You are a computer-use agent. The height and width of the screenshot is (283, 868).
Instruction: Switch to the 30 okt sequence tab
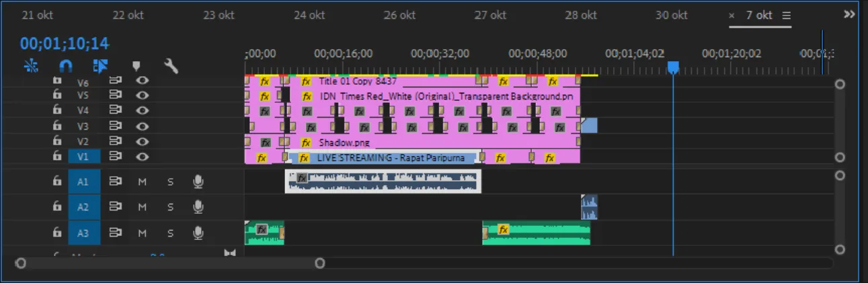672,15
